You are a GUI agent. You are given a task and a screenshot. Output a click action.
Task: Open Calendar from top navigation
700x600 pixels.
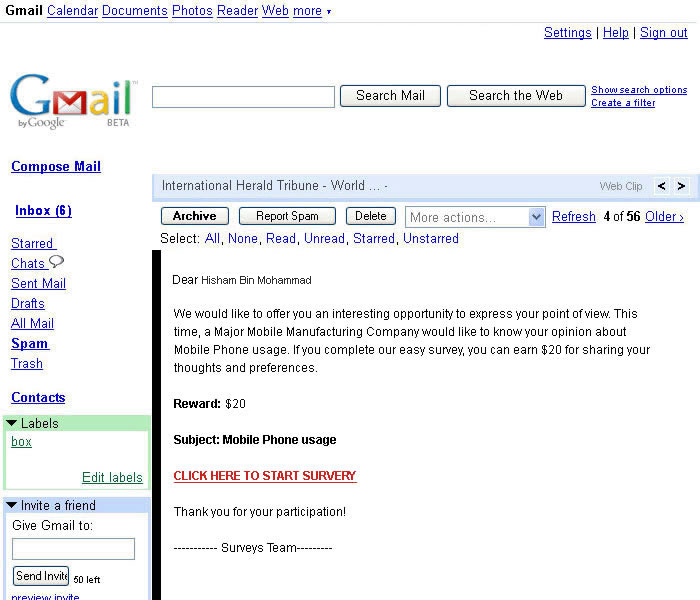coord(72,10)
